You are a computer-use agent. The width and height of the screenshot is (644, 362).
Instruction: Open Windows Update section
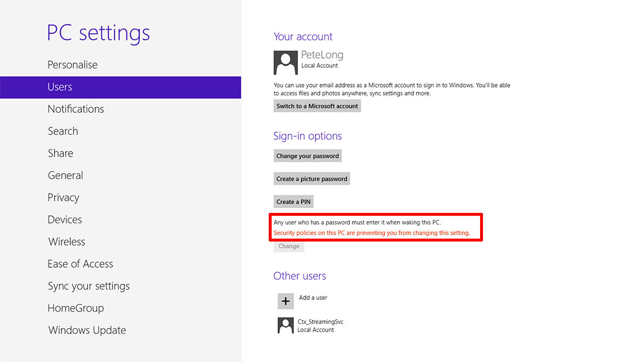87,330
